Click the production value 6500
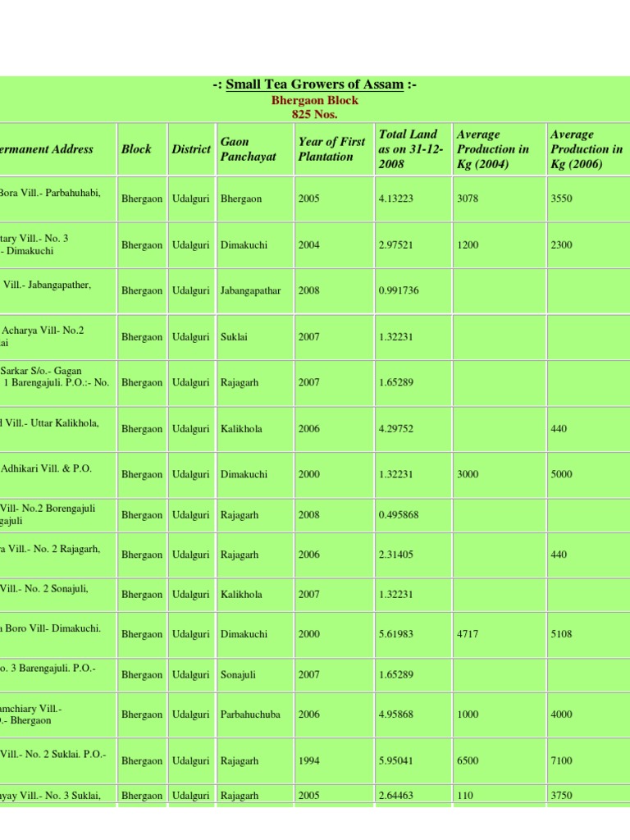630x840 pixels. pos(467,760)
